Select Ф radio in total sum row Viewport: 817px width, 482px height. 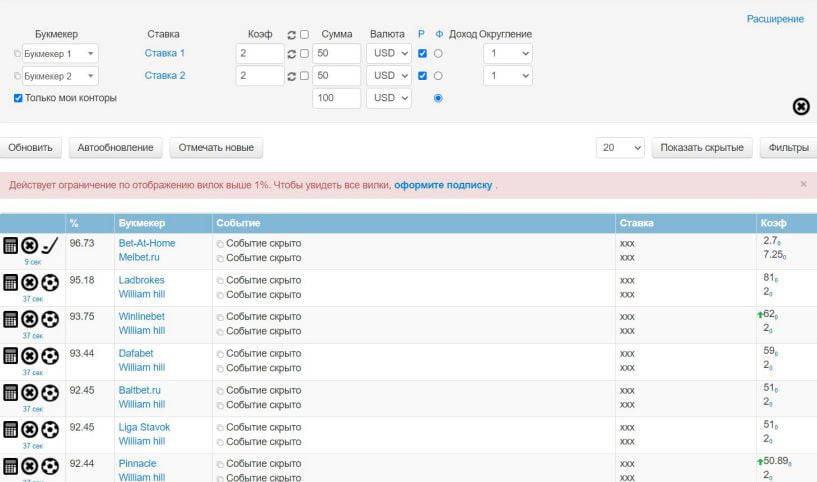(438, 98)
